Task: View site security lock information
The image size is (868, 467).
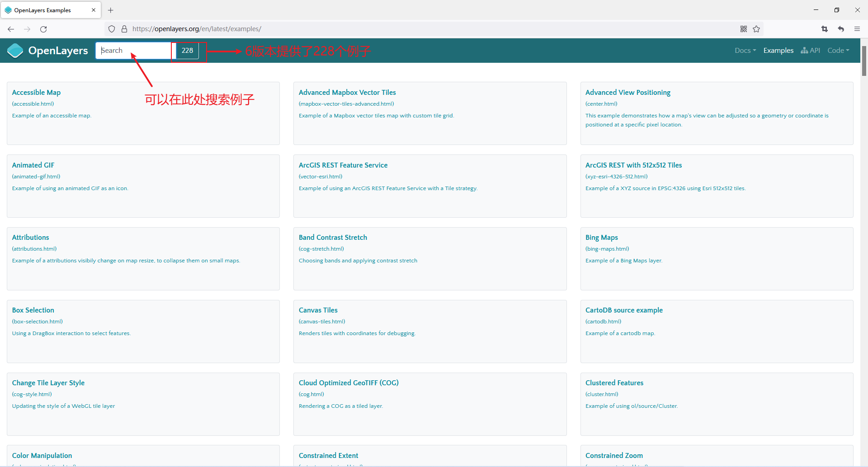Action: [124, 29]
